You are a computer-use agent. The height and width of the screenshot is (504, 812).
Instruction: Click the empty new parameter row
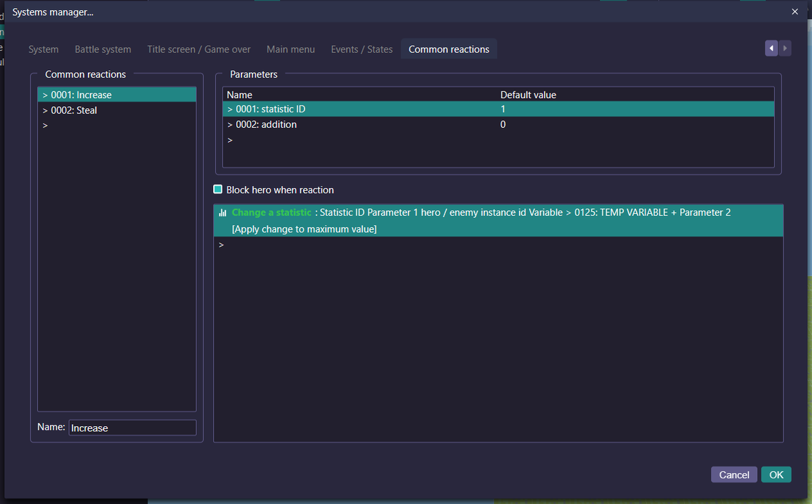tap(498, 140)
